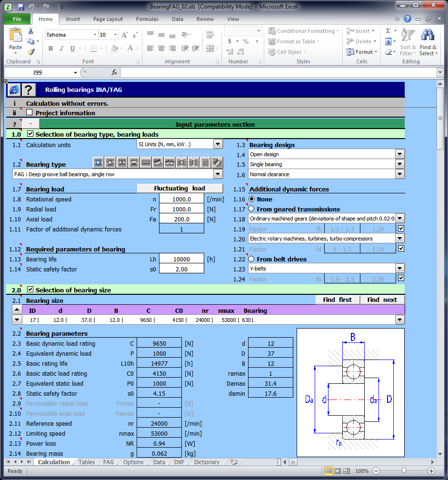The width and height of the screenshot is (448, 480).
Task: Click the minus collapse button for input section
Action: [x=30, y=124]
